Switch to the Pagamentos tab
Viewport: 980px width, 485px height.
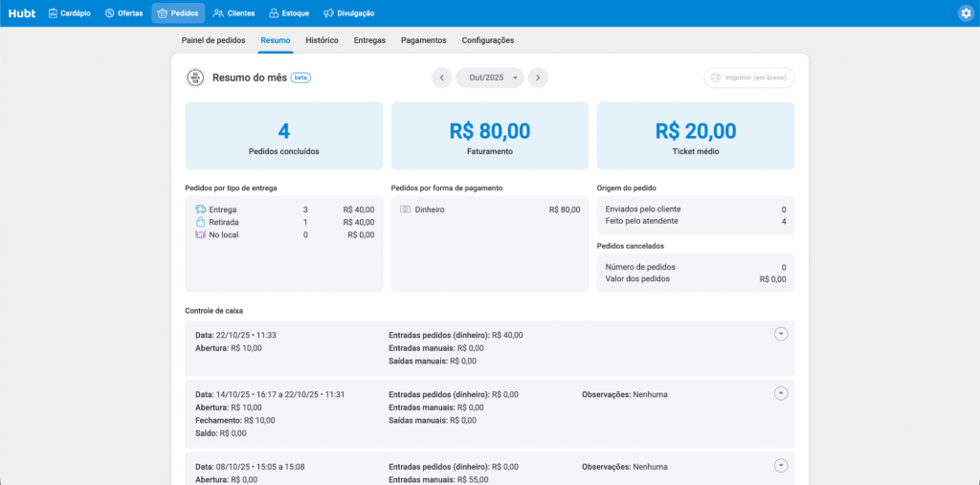click(423, 41)
